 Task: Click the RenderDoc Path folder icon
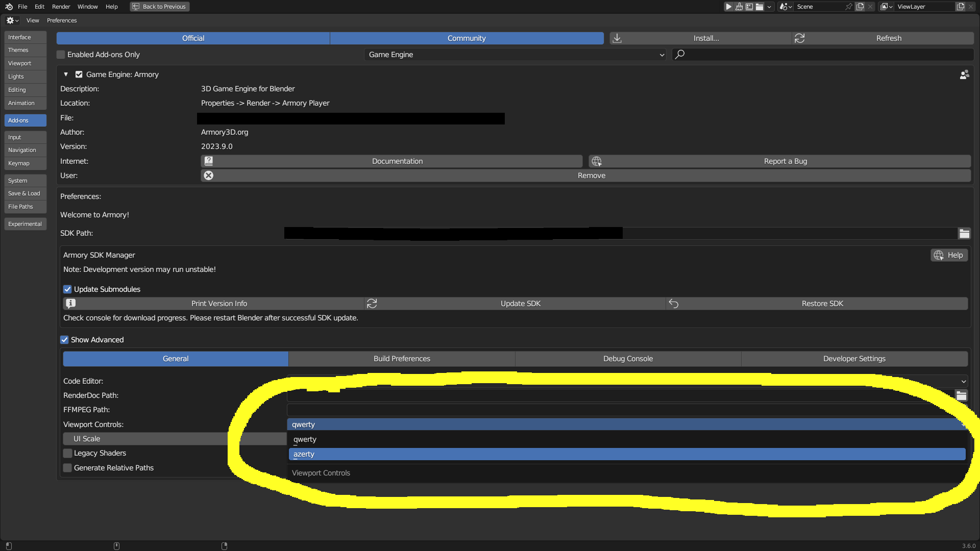961,396
